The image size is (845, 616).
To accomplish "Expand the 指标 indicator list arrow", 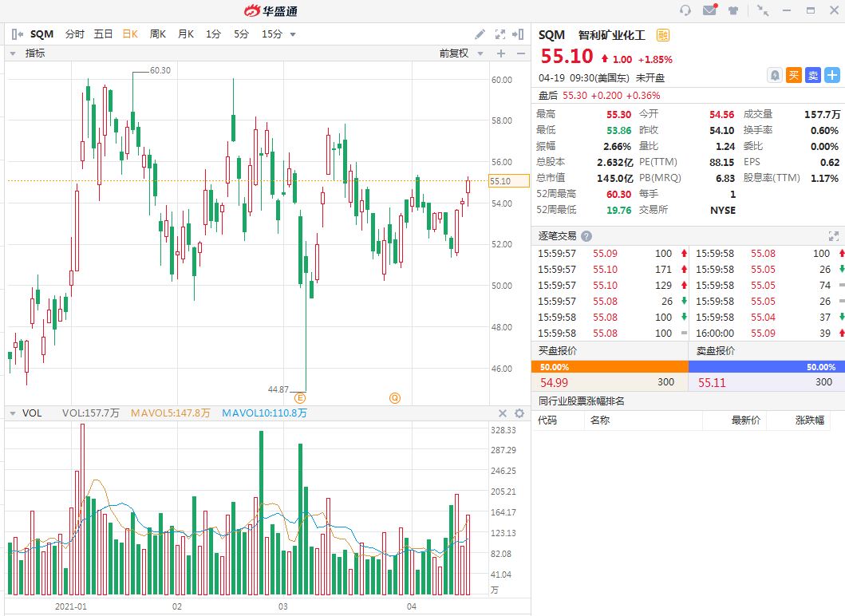I will click(x=13, y=53).
